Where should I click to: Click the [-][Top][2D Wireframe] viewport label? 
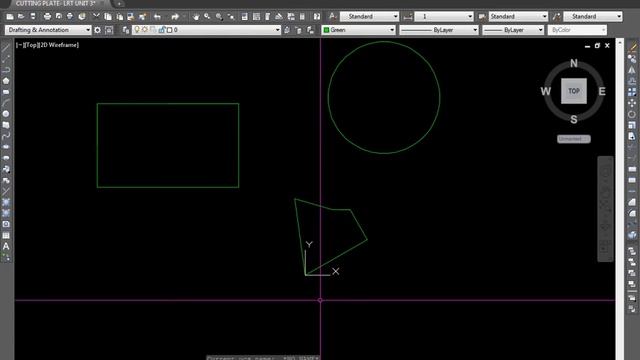47,45
